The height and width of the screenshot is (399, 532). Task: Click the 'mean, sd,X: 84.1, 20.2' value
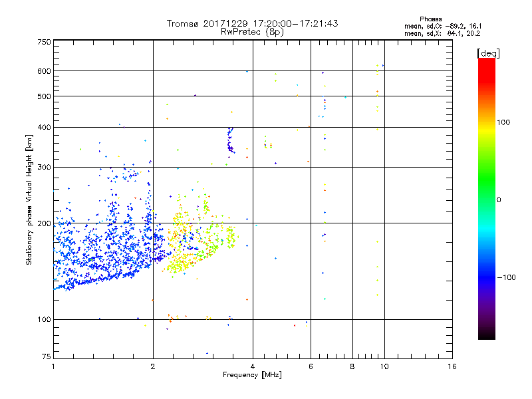[442, 33]
